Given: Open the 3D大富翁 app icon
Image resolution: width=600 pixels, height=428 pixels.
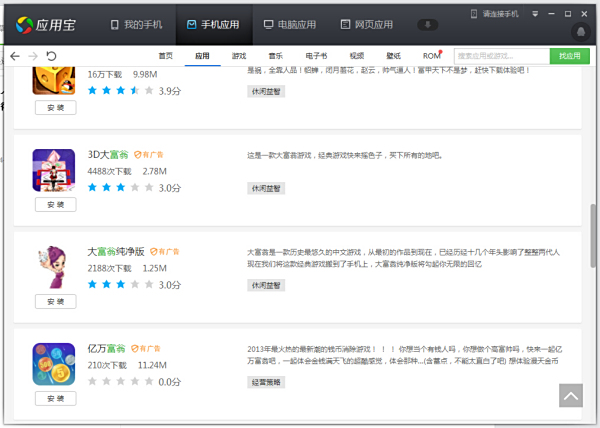Looking at the screenshot, I should coord(54,170).
